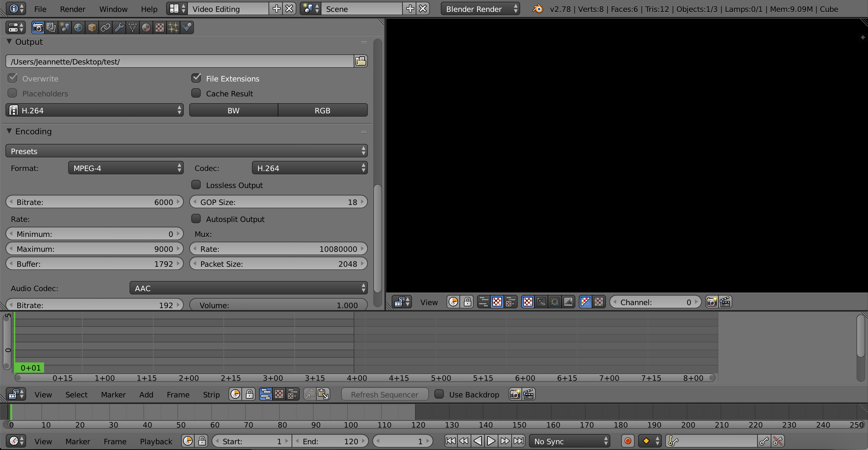Open the AAC audio codec dropdown
Screen dimensions: 868x450
click(248, 288)
